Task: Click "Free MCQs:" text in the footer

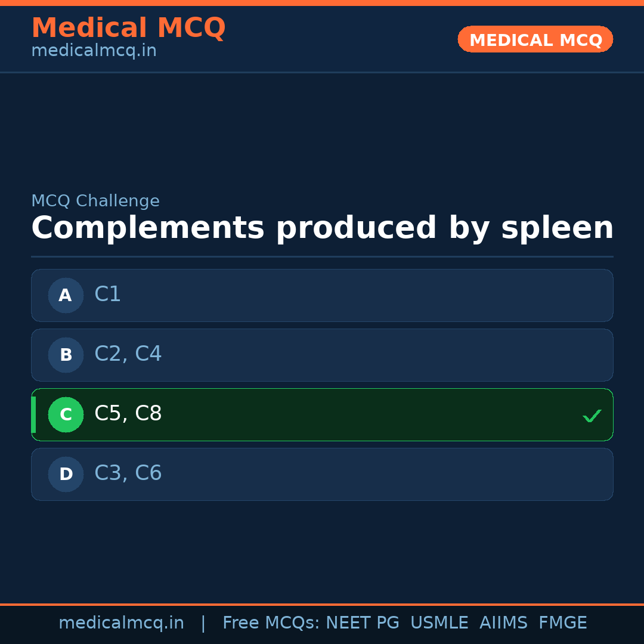Action: click(x=271, y=623)
